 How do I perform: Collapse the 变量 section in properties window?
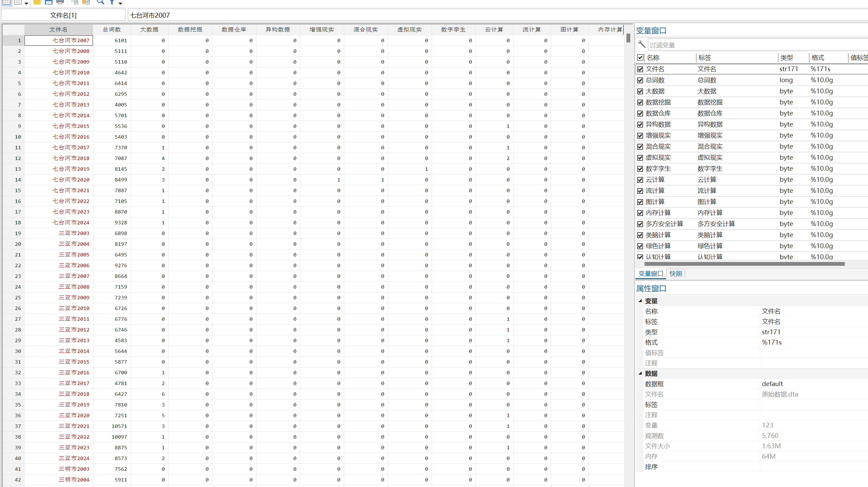pos(640,301)
